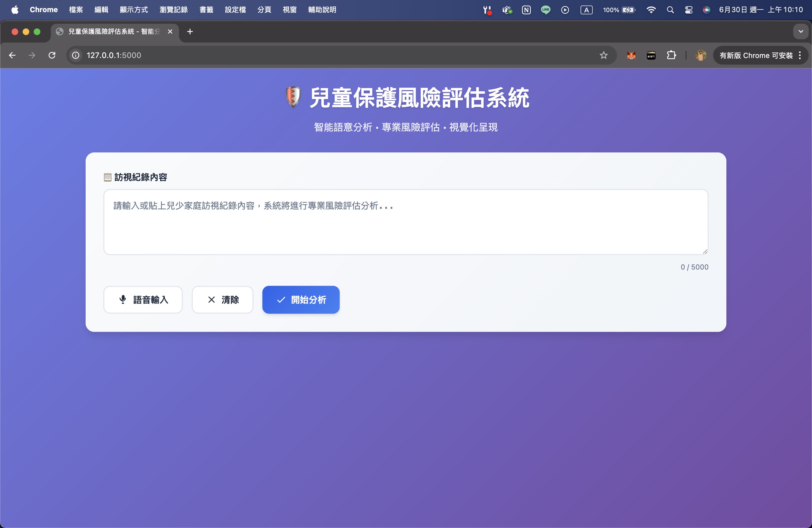
Task: Open the 書籤 bookmarks menu
Action: click(x=206, y=10)
